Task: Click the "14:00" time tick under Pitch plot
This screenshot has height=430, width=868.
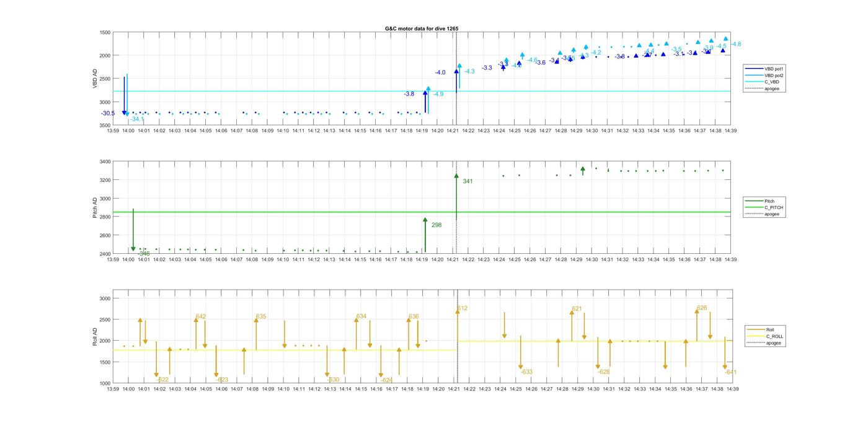Action: (128, 259)
